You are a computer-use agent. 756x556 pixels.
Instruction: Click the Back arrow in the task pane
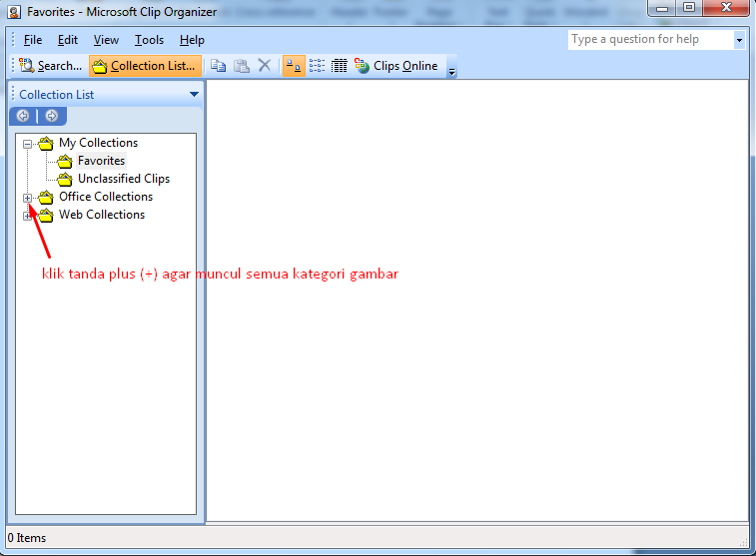click(23, 116)
